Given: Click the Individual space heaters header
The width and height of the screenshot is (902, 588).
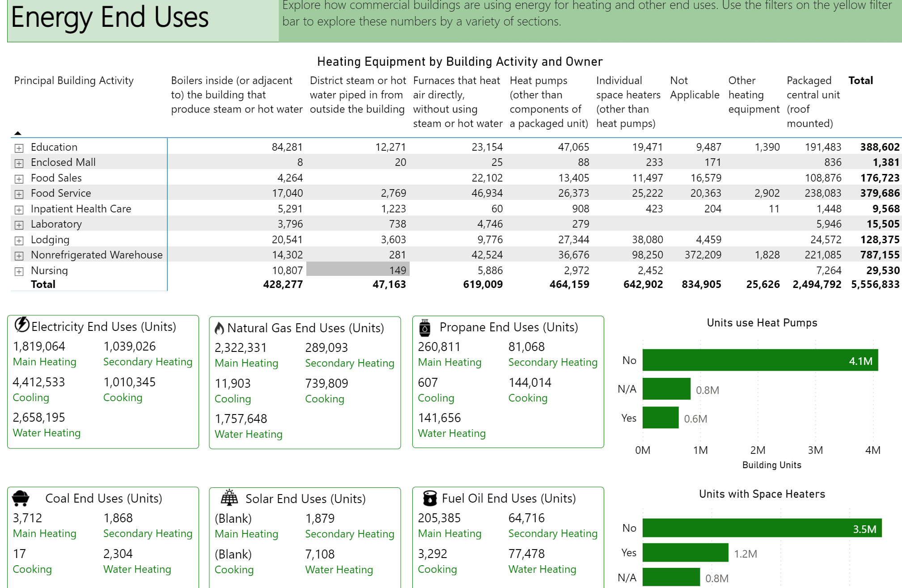Looking at the screenshot, I should click(628, 102).
